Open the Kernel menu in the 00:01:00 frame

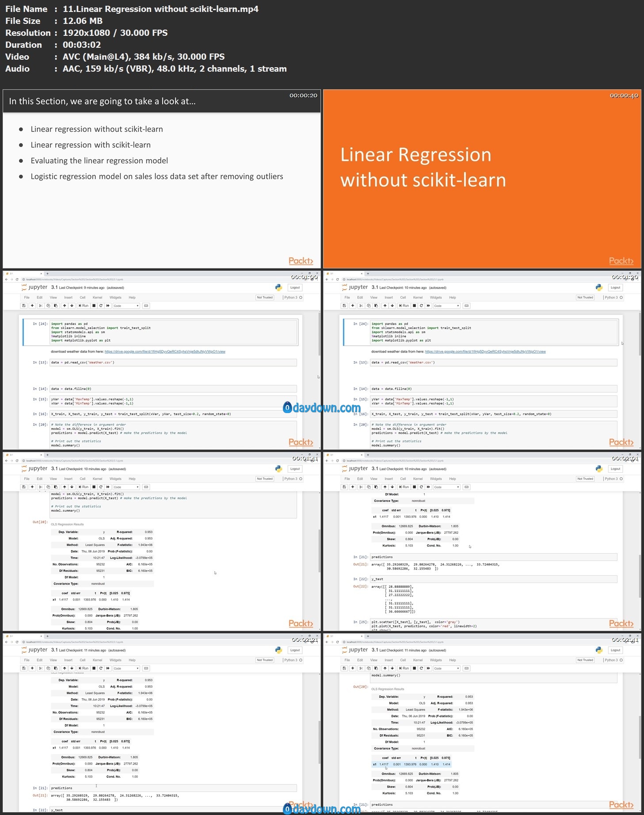click(x=97, y=298)
